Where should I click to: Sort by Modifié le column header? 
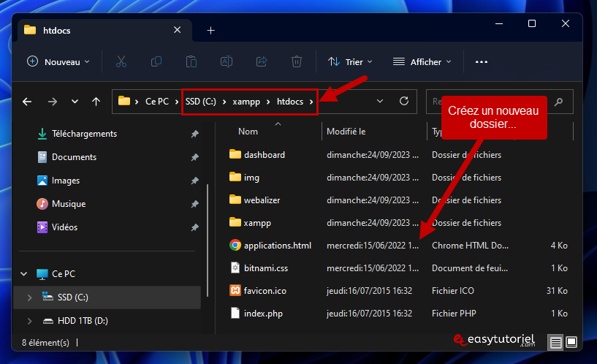(346, 132)
